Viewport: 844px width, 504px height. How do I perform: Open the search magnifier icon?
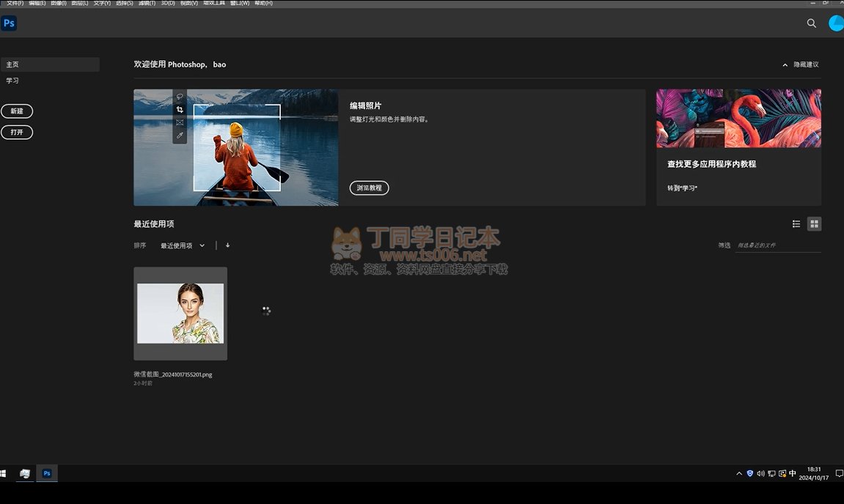811,23
